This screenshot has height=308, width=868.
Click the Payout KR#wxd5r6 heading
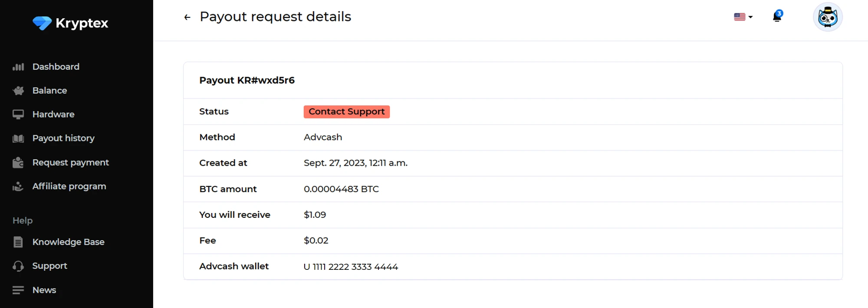(247, 80)
